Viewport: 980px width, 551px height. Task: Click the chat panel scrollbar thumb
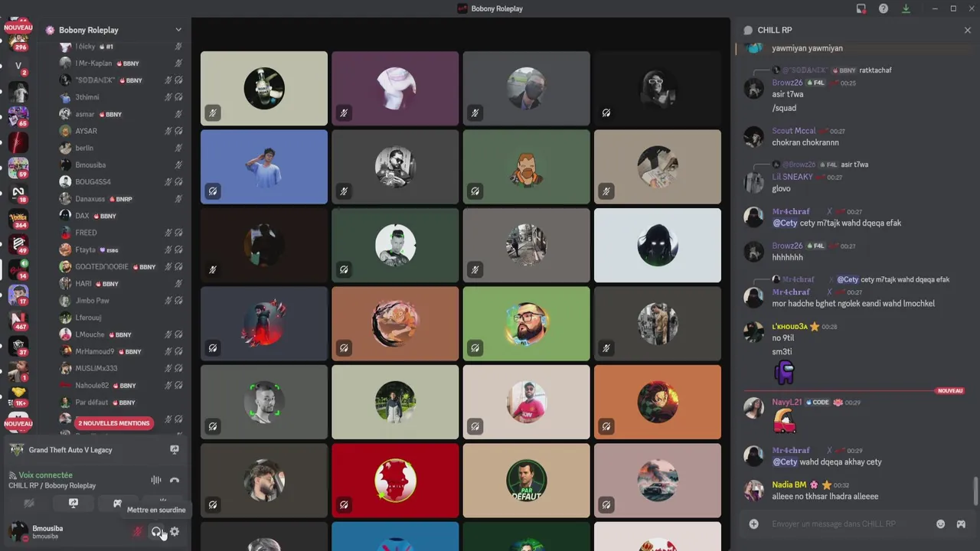975,491
